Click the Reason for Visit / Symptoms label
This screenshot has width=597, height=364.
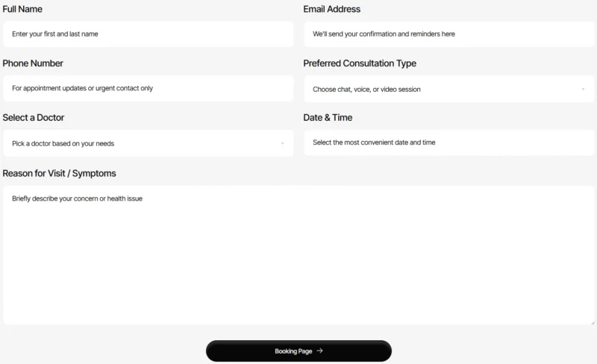click(x=60, y=173)
